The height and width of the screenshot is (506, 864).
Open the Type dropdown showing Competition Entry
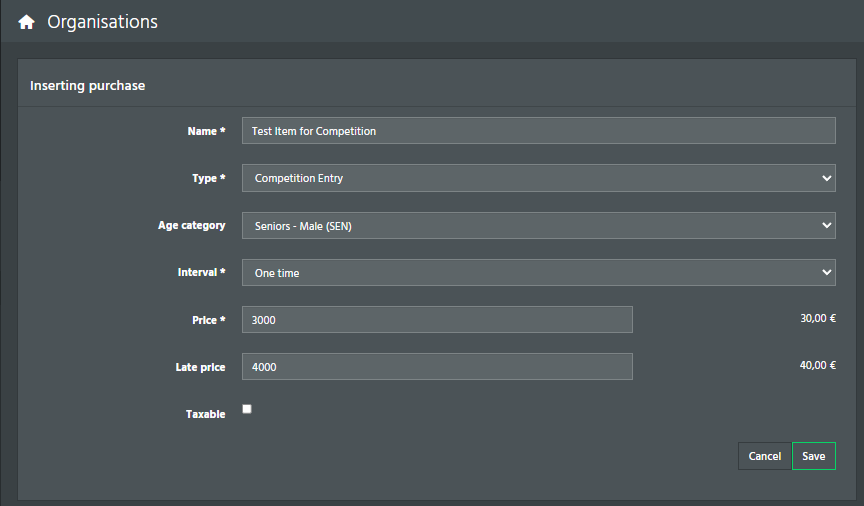click(x=538, y=178)
